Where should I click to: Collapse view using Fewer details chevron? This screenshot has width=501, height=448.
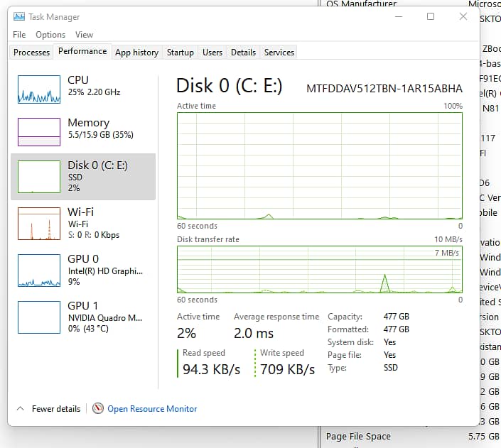pos(20,409)
